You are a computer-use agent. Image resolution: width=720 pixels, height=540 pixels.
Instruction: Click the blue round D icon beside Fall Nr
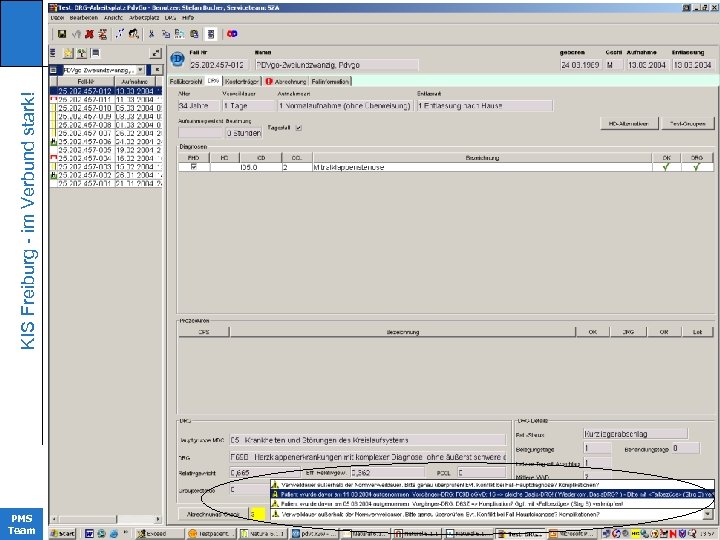point(177,59)
